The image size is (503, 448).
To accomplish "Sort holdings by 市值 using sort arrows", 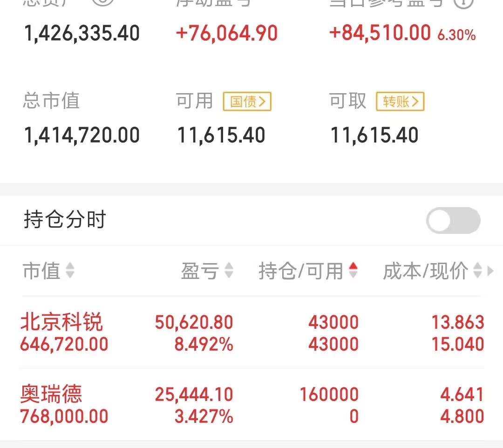I will tap(70, 271).
